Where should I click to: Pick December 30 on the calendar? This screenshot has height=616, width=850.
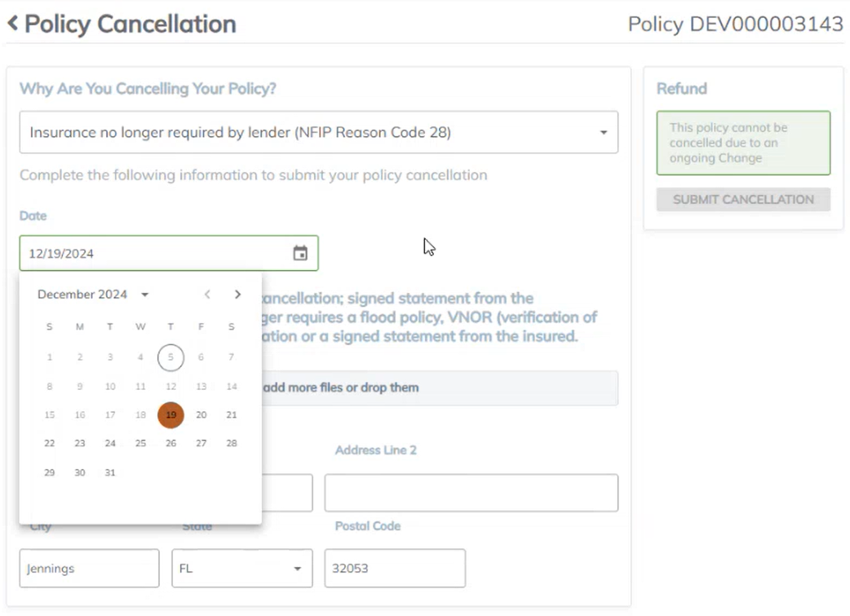click(80, 473)
